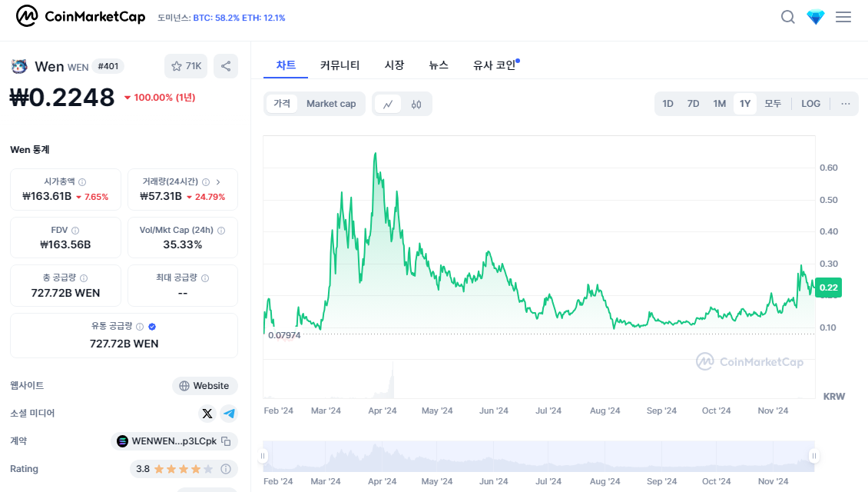
Task: Click the blue diamond rewards icon
Action: (816, 17)
